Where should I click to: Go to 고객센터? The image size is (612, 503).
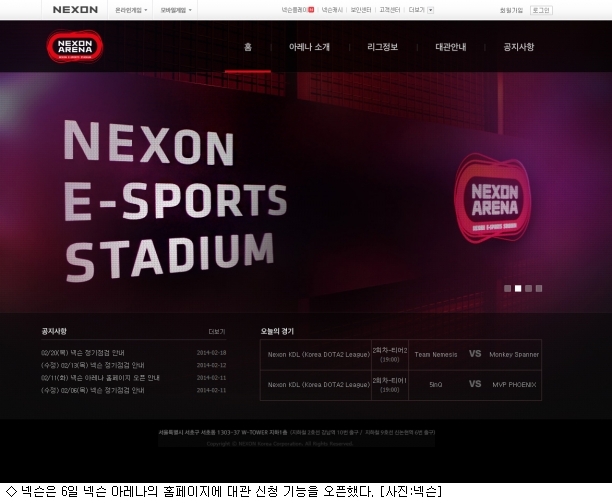coord(390,10)
